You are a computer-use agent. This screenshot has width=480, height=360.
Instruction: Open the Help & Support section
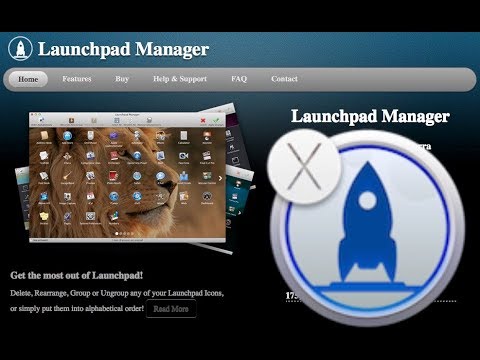(x=180, y=79)
